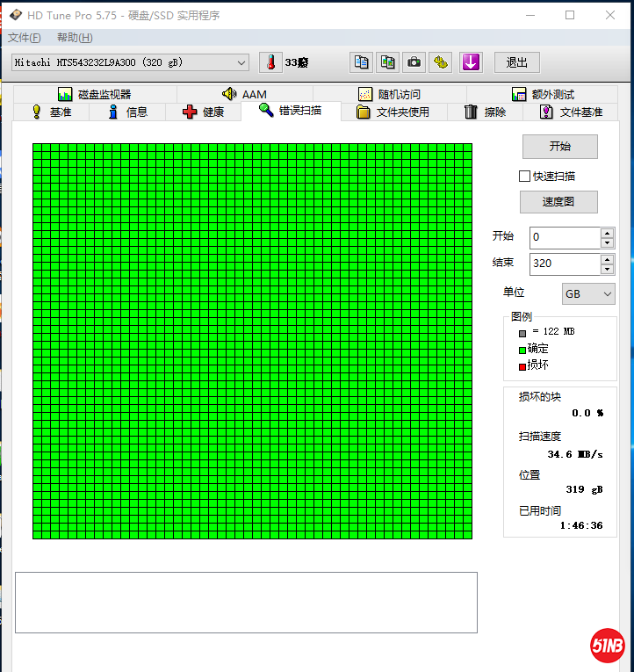Viewport: 634px width, 672px height.
Task: Enable the 快速扫描 checkbox
Action: coord(525,176)
